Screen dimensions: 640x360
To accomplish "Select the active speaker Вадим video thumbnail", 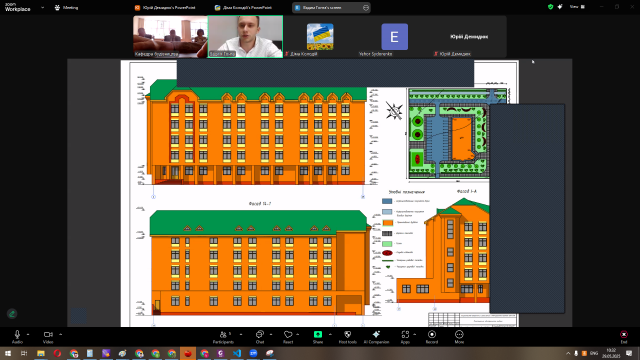I will pyautogui.click(x=245, y=37).
